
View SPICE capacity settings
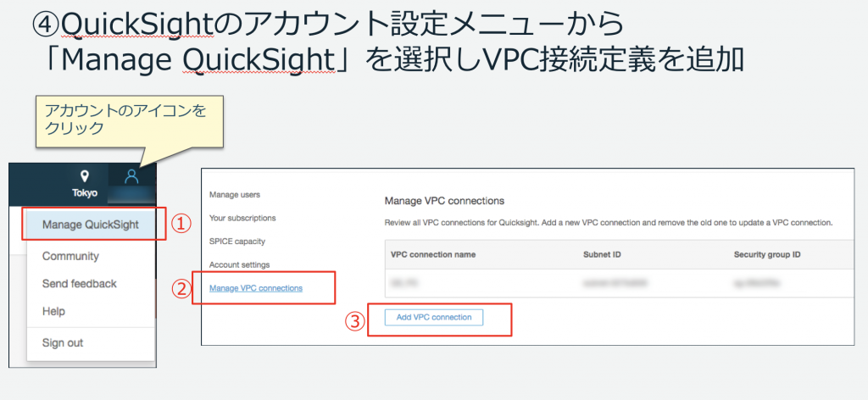point(237,242)
